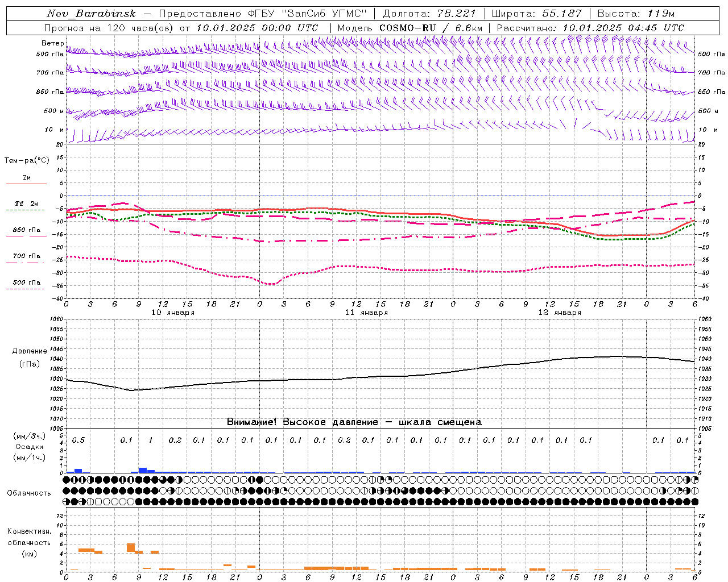Click the '(км)' unit under convective cloud label
This screenshot has width=728, height=582.
click(29, 553)
